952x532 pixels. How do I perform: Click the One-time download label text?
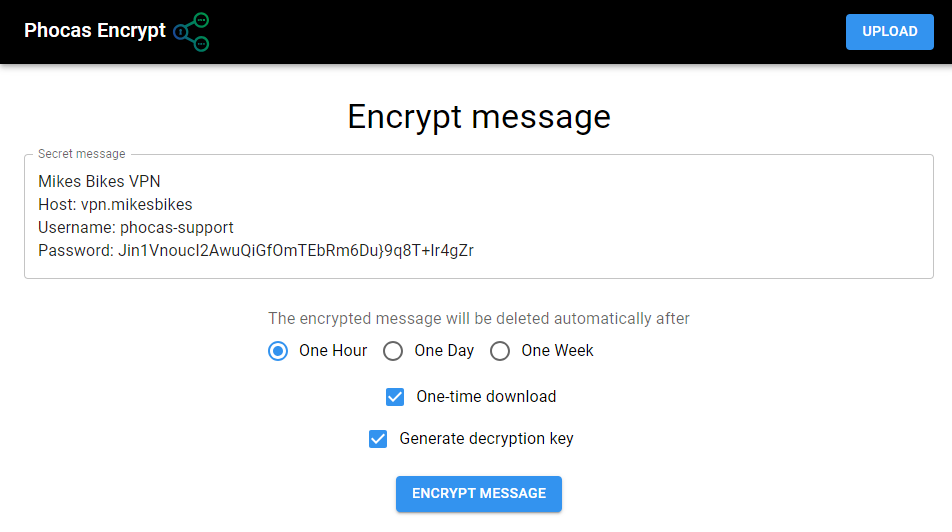(x=486, y=397)
